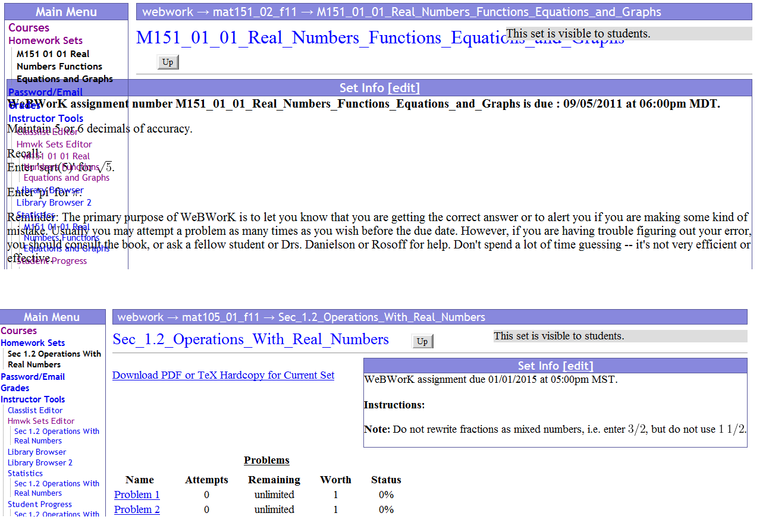Open Courses in the mat105 page sidebar
Screen dimensions: 766x532
click(x=18, y=330)
